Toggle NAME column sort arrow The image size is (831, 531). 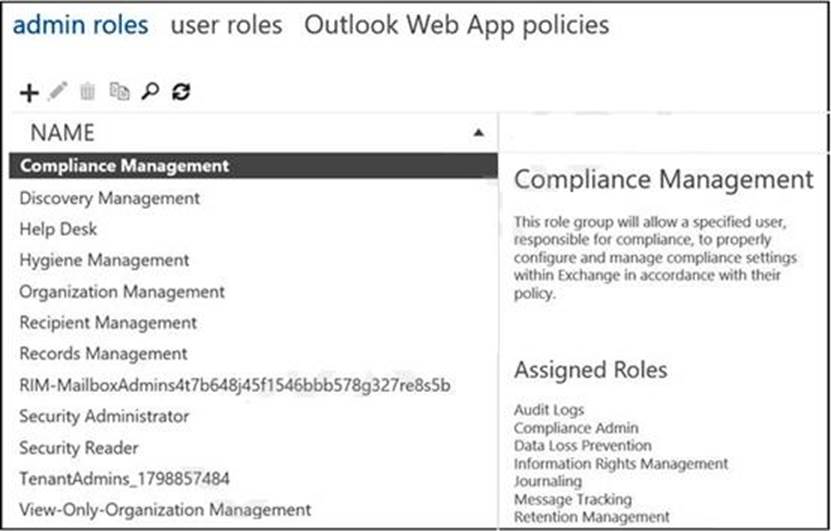click(479, 132)
